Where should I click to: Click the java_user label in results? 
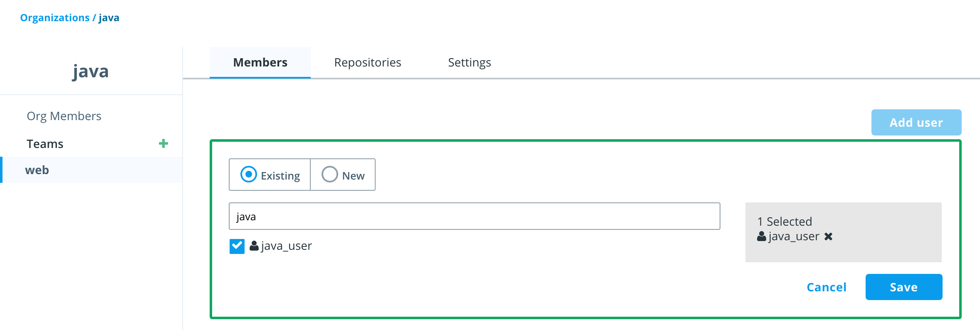[287, 246]
